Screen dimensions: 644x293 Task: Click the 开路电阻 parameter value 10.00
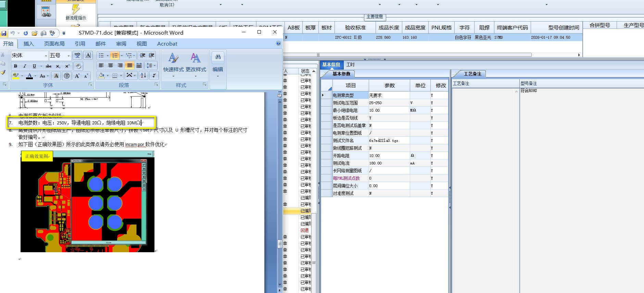point(389,156)
